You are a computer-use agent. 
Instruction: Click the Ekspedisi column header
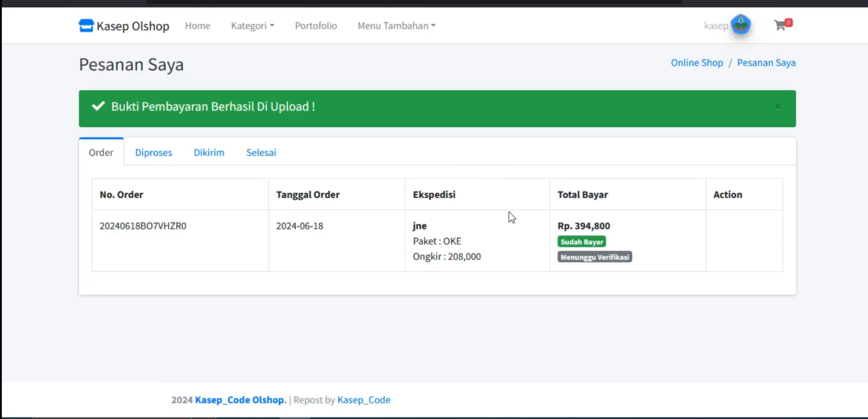point(434,195)
